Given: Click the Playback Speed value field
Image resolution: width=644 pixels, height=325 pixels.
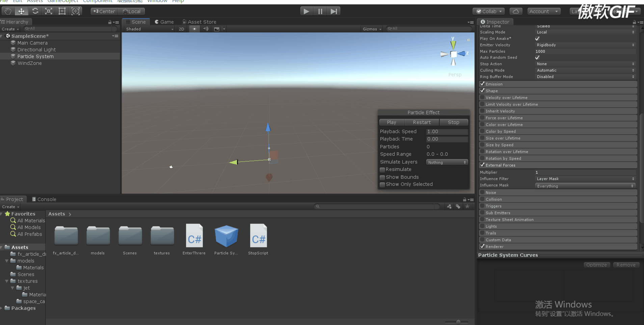Looking at the screenshot, I should 447,132.
